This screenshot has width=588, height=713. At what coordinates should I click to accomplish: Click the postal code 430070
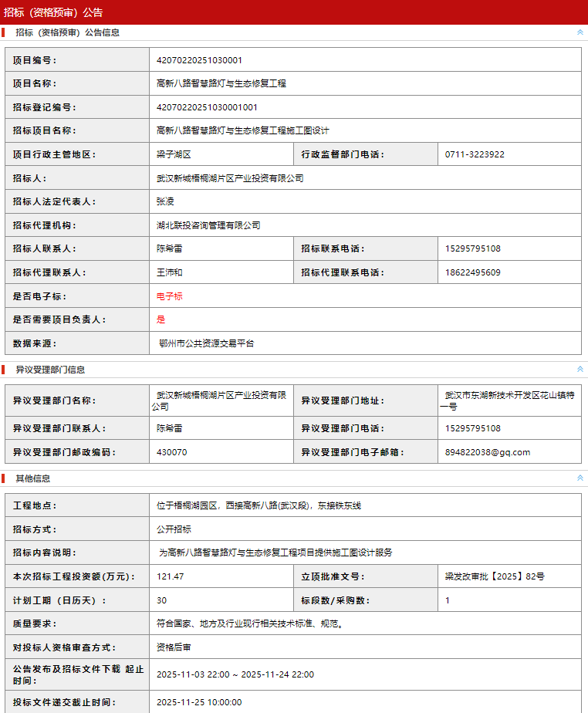click(171, 452)
